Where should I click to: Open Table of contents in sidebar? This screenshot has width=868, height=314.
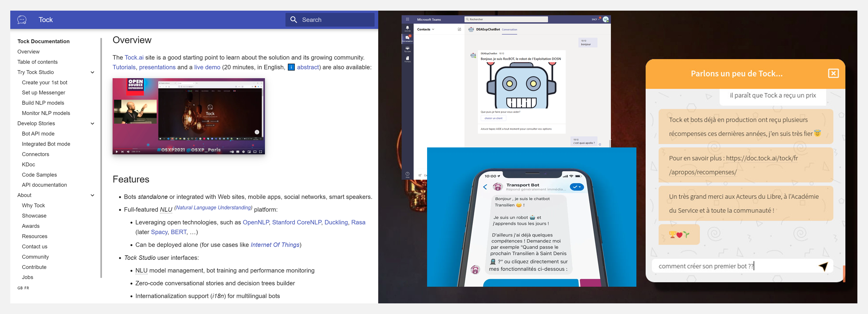click(x=38, y=62)
